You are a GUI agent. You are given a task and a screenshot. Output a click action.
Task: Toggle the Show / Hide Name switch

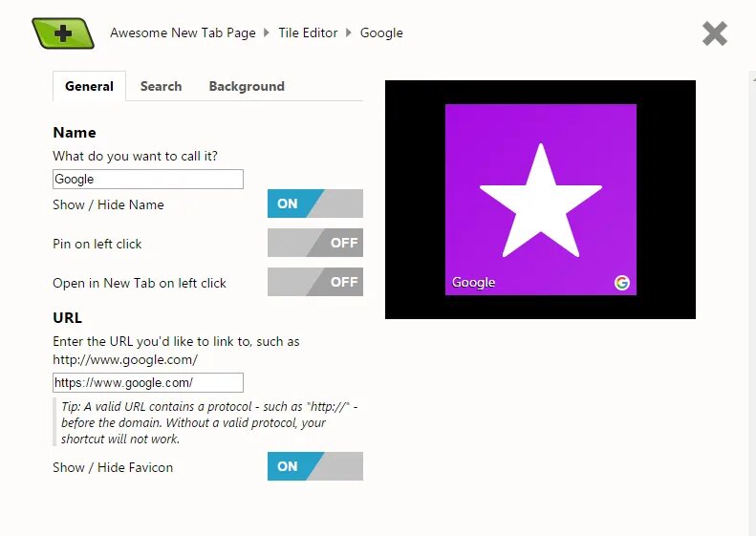pos(315,204)
